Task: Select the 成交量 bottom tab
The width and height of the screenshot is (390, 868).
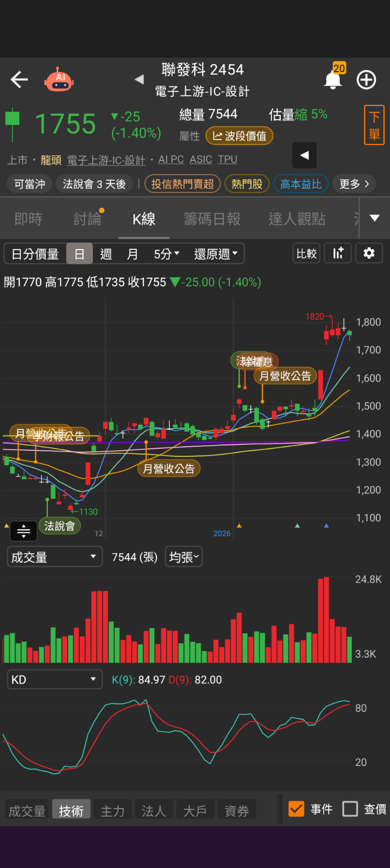Action: tap(27, 810)
